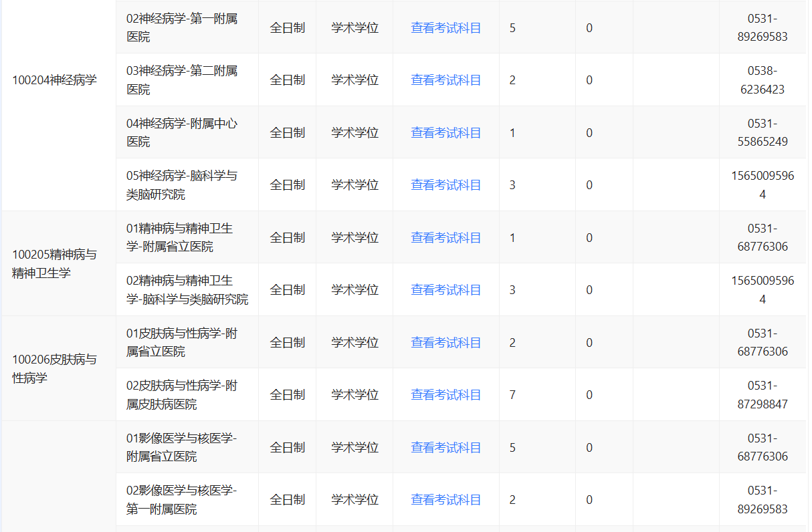This screenshot has height=532, width=812.
Task: Select the 100206皮肤病与性病学 major cell
Action: [x=54, y=369]
